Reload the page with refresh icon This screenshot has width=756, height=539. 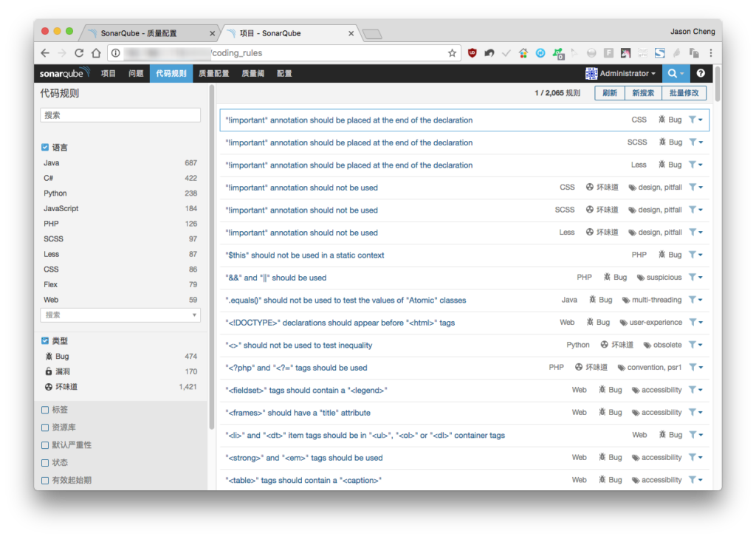coord(79,53)
